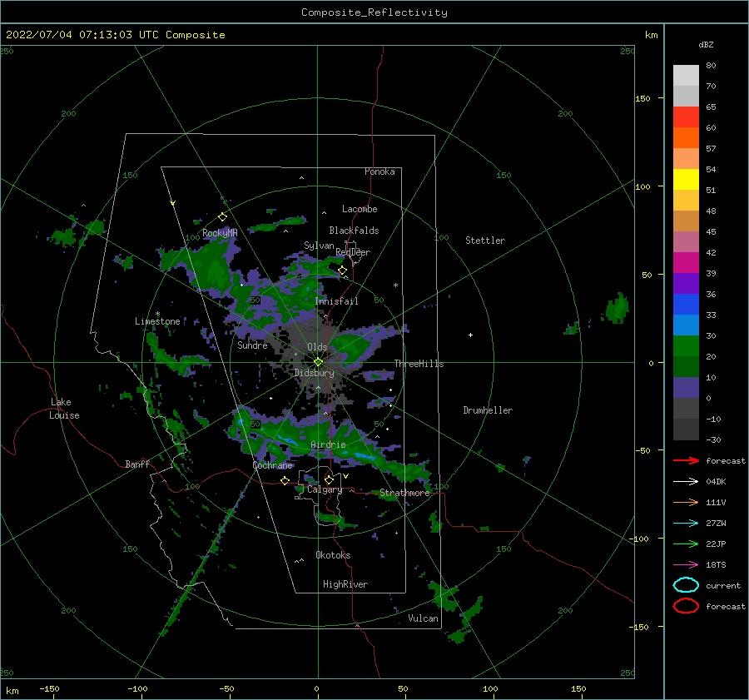This screenshot has height=700, width=749.
Task: Pick the bright yellow 51-54 dBZ swatch
Action: pyautogui.click(x=686, y=180)
